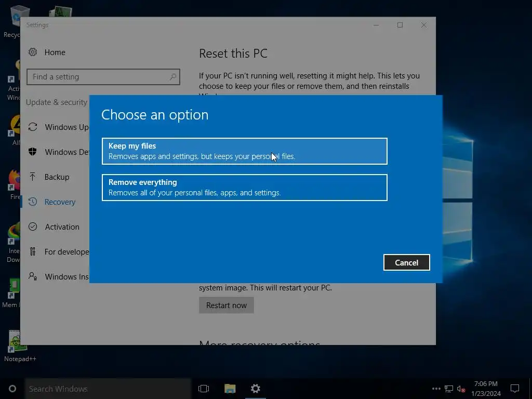Click the Home gear icon in Settings

pyautogui.click(x=33, y=52)
